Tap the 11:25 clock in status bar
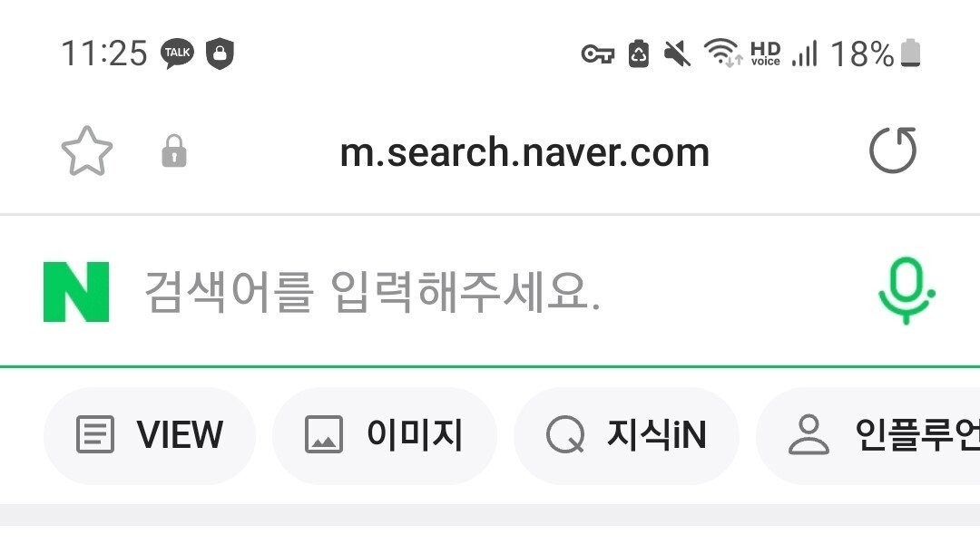The width and height of the screenshot is (980, 544). click(x=104, y=53)
